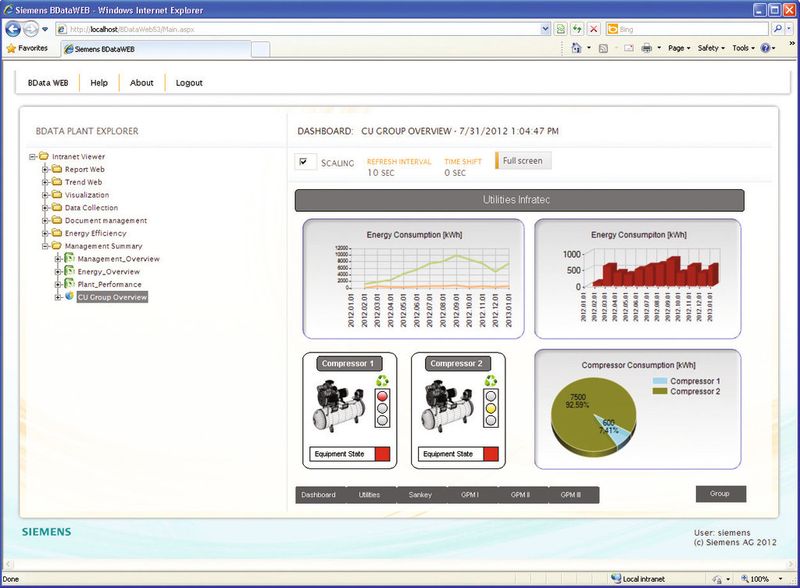Expand the Trend Web node
Viewport: 800px width, 588px height.
[45, 182]
